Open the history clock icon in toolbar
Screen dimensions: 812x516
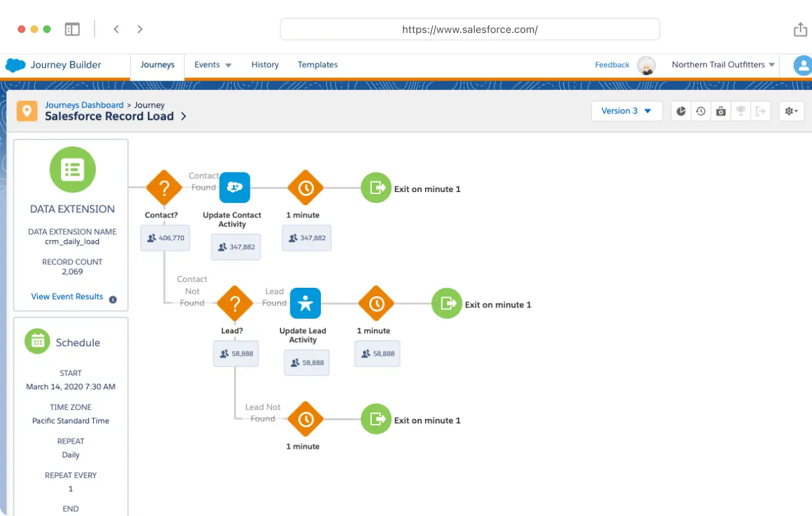[x=700, y=111]
